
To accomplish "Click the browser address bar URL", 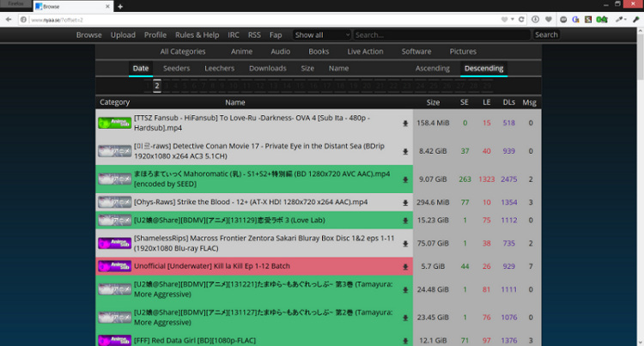I will [x=58, y=20].
